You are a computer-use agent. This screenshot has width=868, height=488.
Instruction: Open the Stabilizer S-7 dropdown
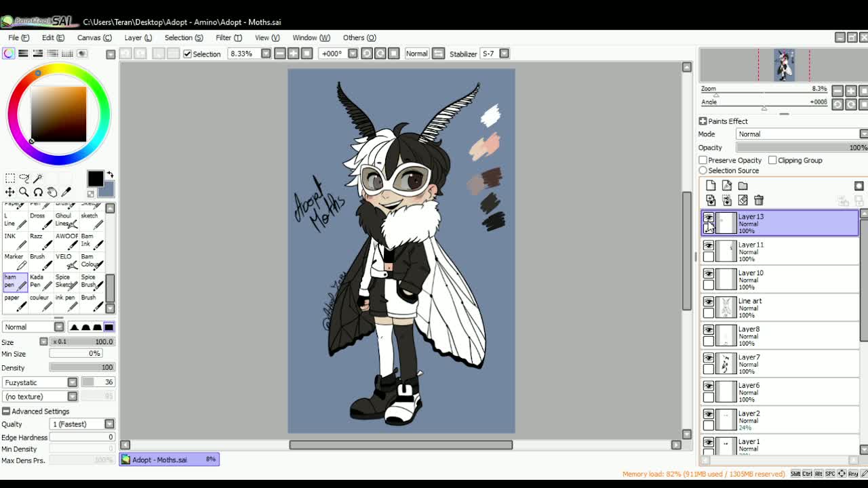click(x=504, y=54)
